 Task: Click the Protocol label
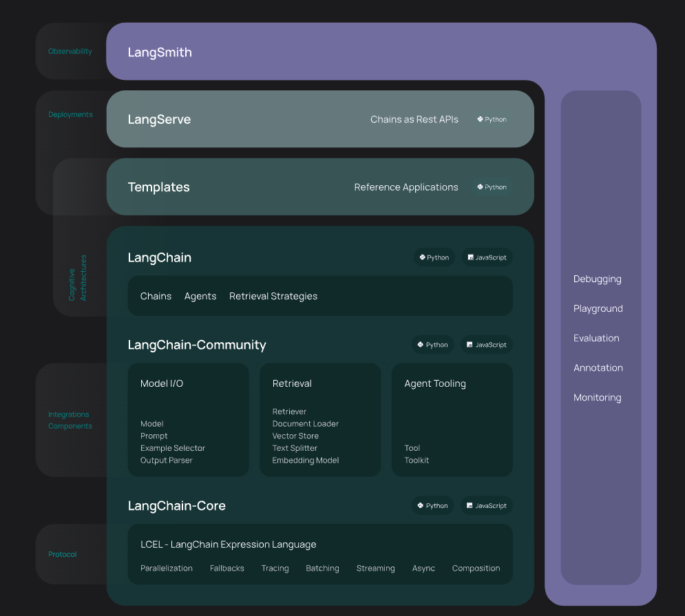(63, 554)
